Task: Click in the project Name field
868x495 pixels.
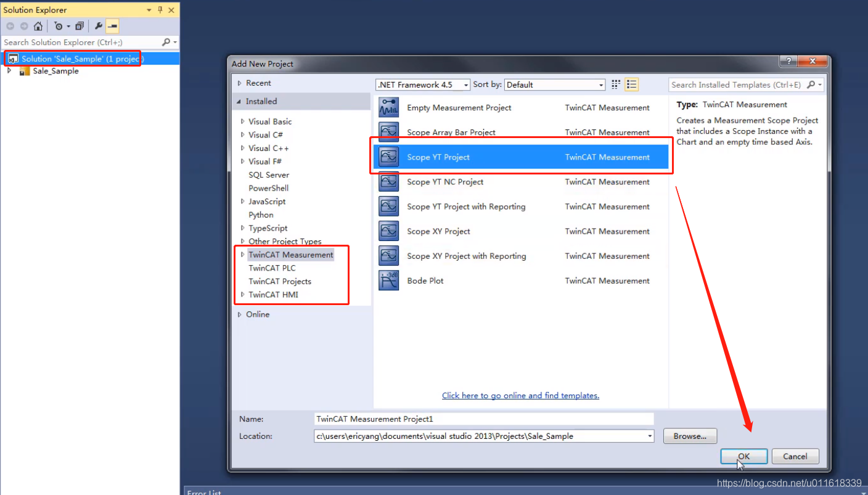Action: pos(484,419)
